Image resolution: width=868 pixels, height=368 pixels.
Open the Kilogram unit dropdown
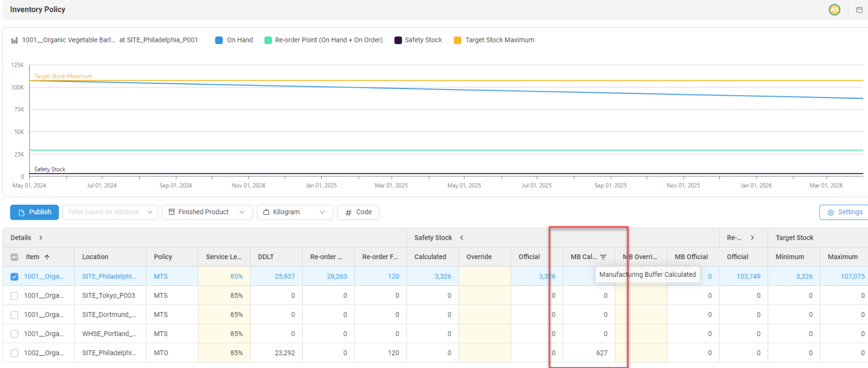point(295,212)
